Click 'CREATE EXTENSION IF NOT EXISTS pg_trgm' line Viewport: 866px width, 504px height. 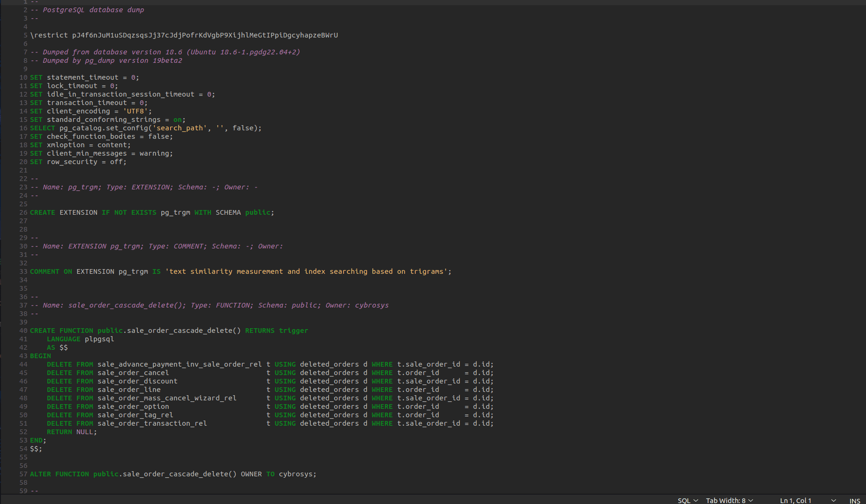pyautogui.click(x=152, y=212)
